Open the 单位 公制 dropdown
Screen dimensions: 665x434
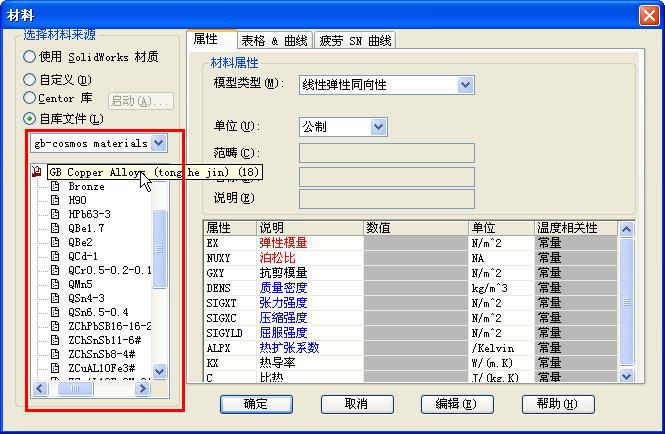click(378, 126)
